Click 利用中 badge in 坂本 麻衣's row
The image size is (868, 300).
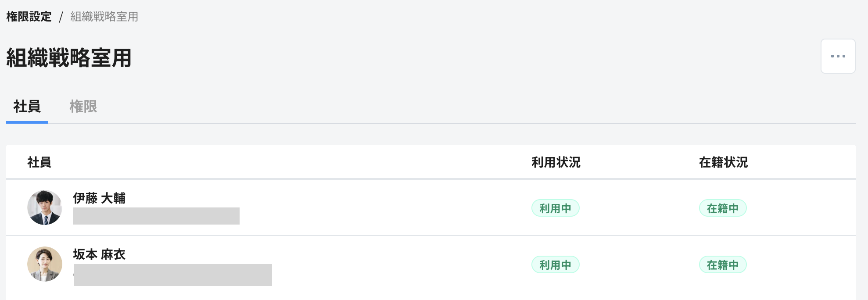556,265
